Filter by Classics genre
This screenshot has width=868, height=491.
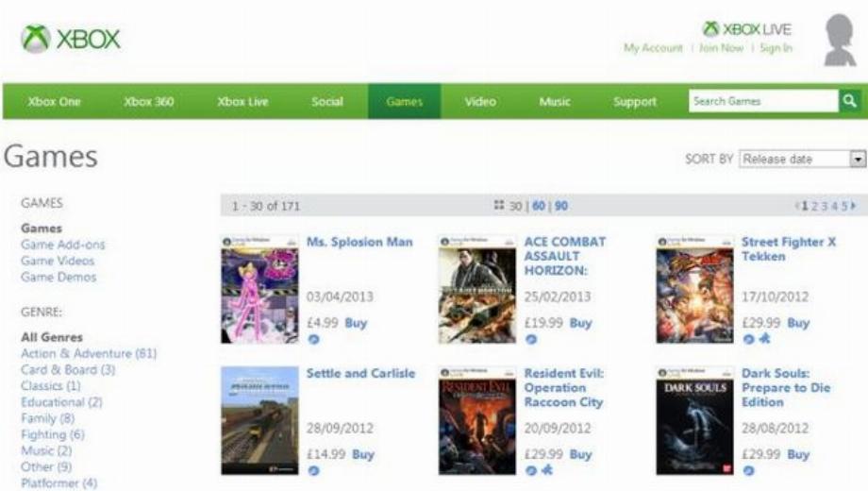[x=50, y=385]
